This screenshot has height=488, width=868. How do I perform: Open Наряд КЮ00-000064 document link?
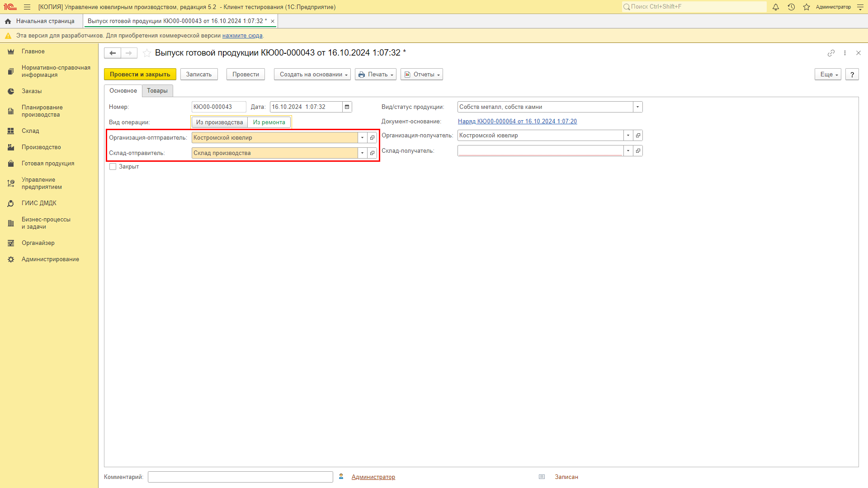pyautogui.click(x=517, y=122)
